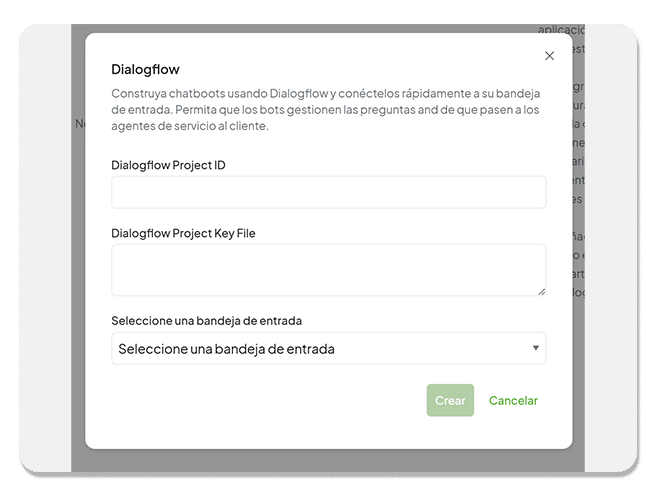Click the Dialogflow dialog title
The width and height of the screenshot is (646, 492).
tap(145, 69)
